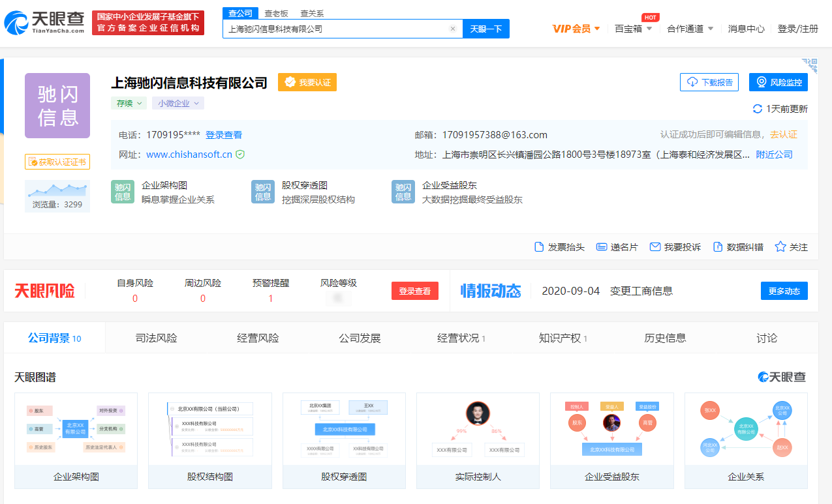This screenshot has width=832, height=504.
Task: Open the 存续 status dropdown
Action: 127,103
